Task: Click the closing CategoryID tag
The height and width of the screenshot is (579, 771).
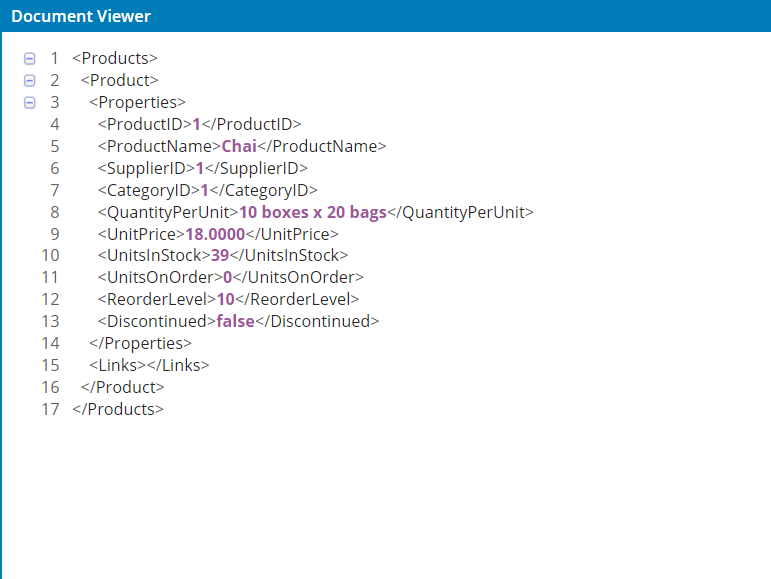Action: [264, 190]
